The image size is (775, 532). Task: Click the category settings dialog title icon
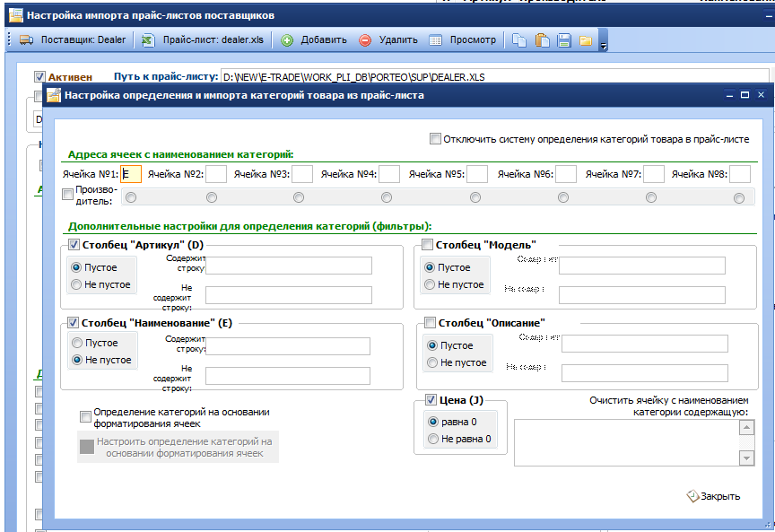(54, 95)
